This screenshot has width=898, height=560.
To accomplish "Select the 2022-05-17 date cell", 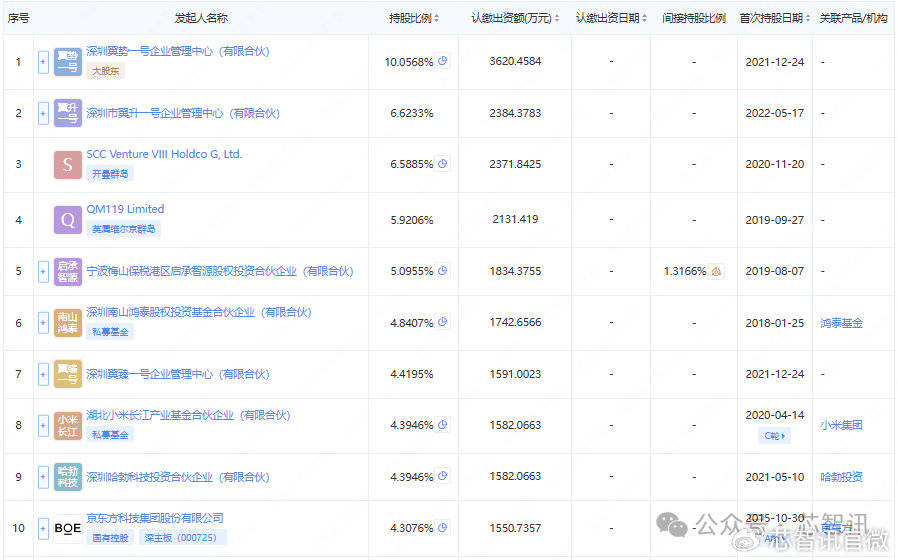I will 774,113.
